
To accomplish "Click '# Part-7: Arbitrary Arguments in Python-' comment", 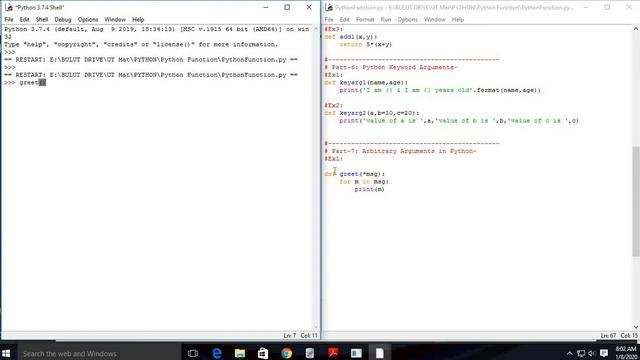I will click(400, 151).
